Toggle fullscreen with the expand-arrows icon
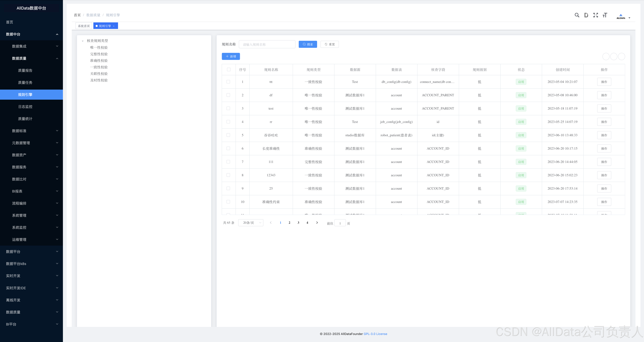 (x=596, y=15)
